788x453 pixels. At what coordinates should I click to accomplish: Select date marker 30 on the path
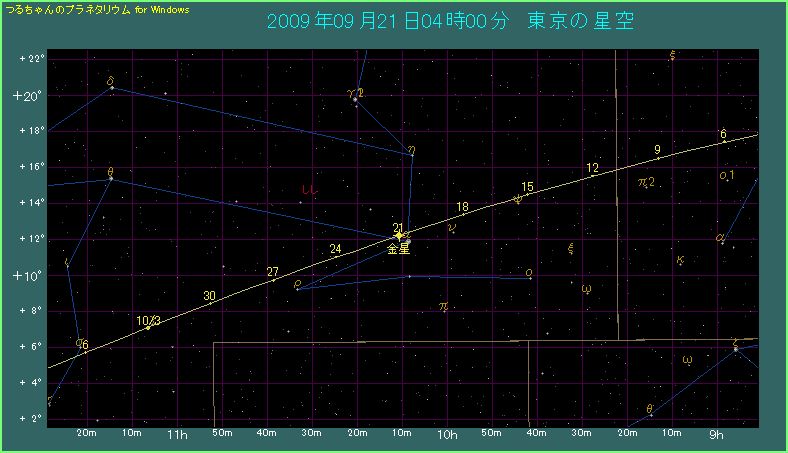tap(209, 295)
